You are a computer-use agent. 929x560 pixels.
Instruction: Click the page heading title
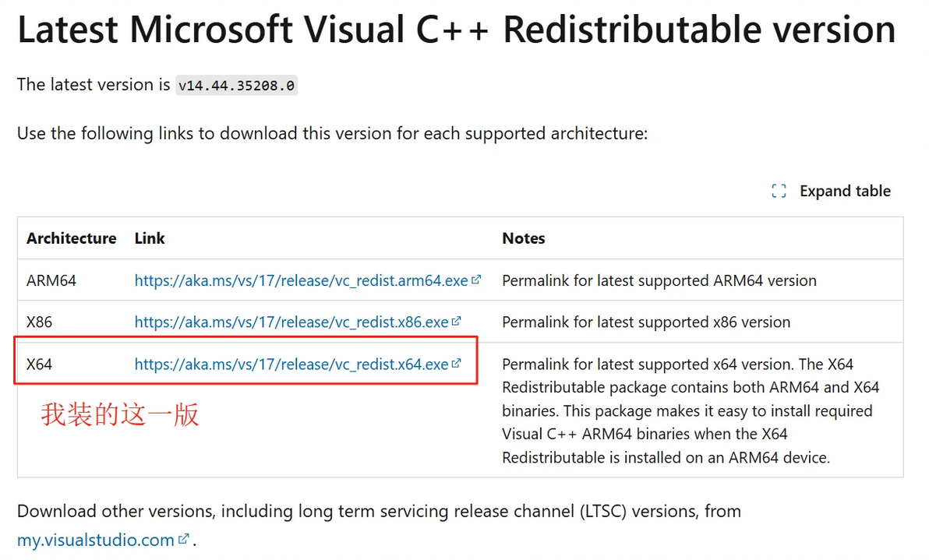pyautogui.click(x=456, y=31)
